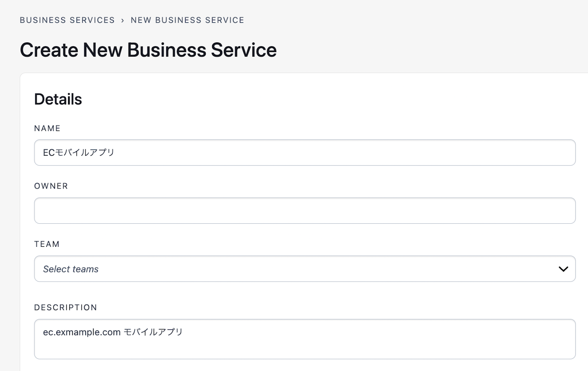Expand the Team dropdown arrow
Image resolution: width=588 pixels, height=371 pixels.
click(x=563, y=269)
